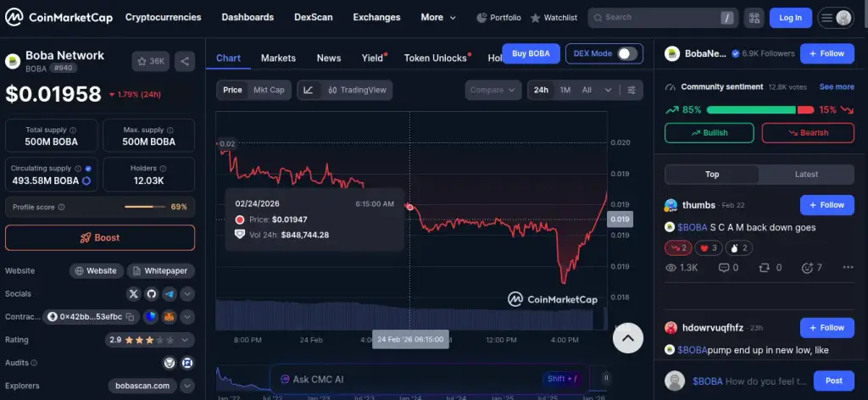Click See more for sentiment
This screenshot has height=400, width=868.
837,86
